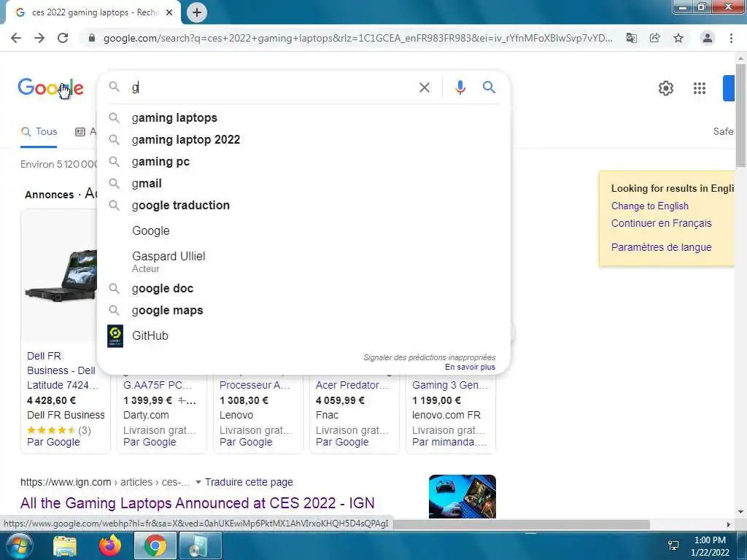Open the Chrome profile avatar
The image size is (747, 560).
coord(708,38)
